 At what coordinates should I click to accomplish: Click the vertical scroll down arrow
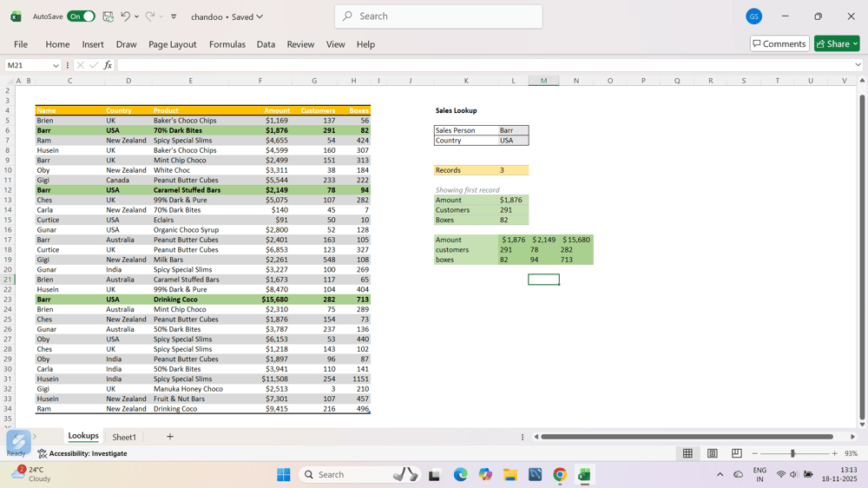tap(862, 425)
